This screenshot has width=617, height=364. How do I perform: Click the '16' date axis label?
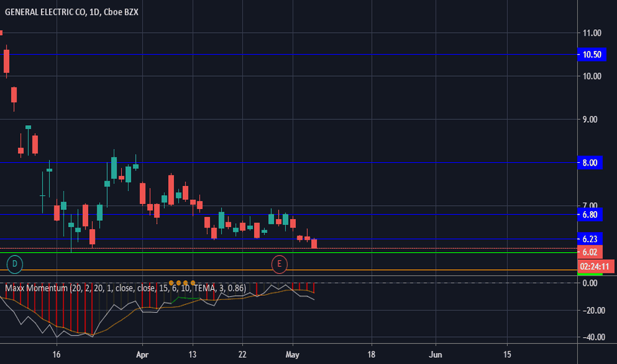(x=57, y=355)
